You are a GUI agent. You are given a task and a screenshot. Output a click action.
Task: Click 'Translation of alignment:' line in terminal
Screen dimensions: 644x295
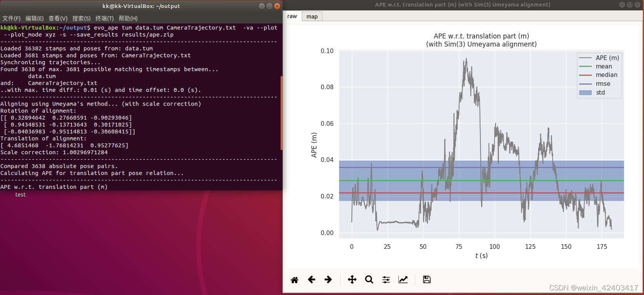[x=43, y=138]
